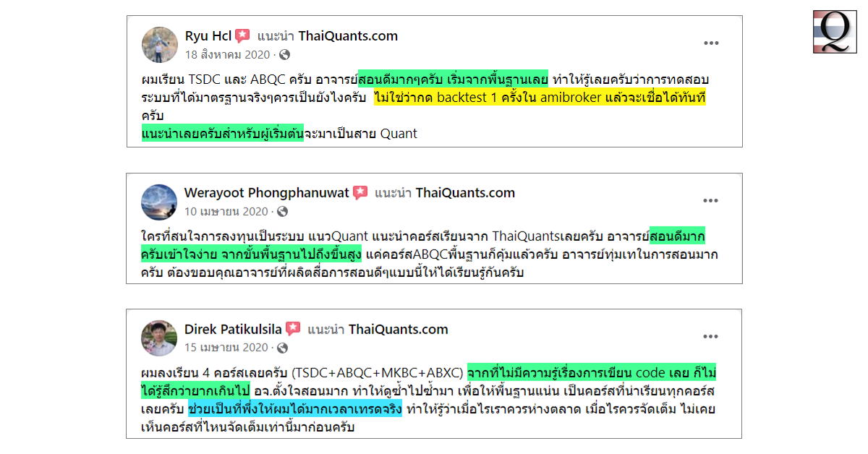Click the green highlighted text 'แนะนำเลยครับสำหรับผู้เริ่มต้น'
The width and height of the screenshot is (868, 454).
[x=223, y=133]
